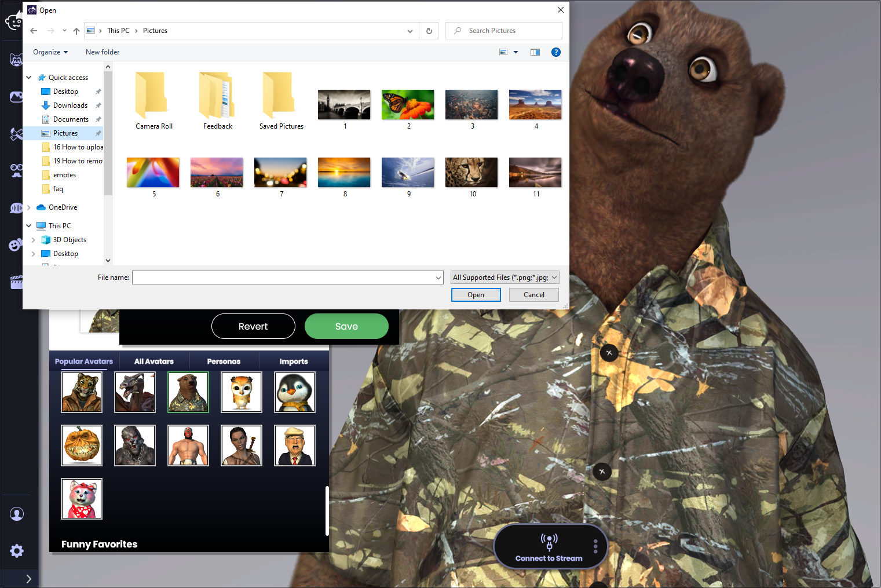Open the Imports tab
The width and height of the screenshot is (881, 588).
[294, 361]
